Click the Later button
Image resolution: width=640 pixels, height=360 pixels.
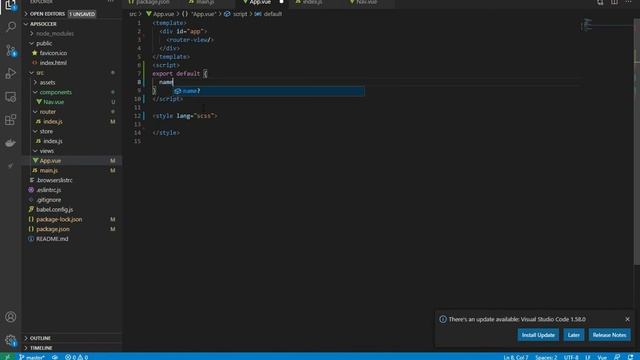tap(573, 335)
